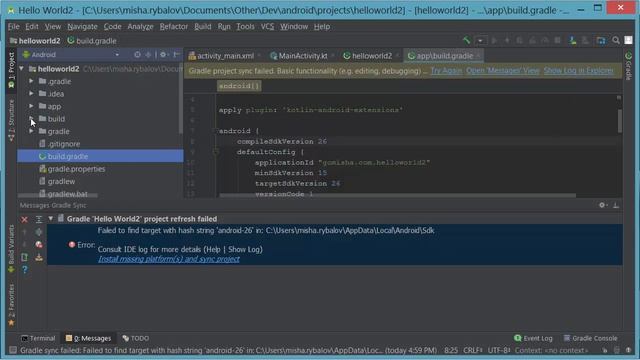The width and height of the screenshot is (640, 360).
Task: Click the export download icon in Messages
Action: coord(39,257)
